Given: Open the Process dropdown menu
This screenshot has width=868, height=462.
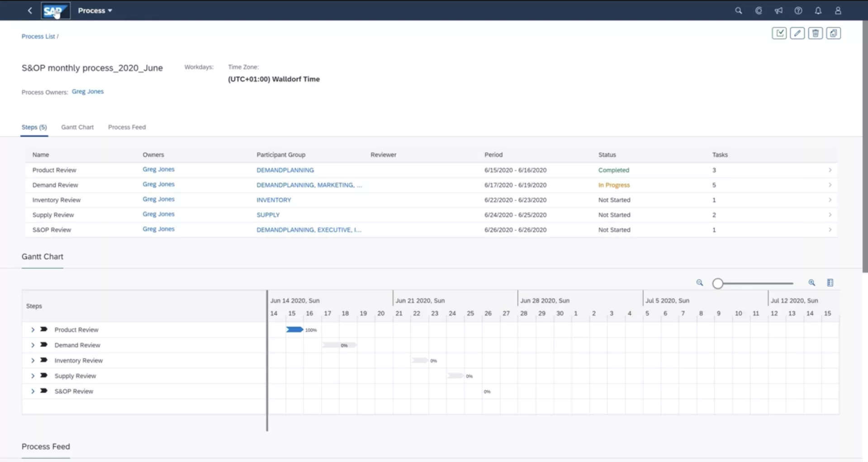Looking at the screenshot, I should tap(95, 10).
